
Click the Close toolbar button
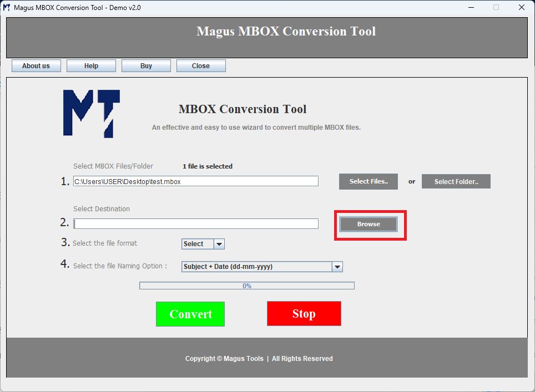(201, 66)
